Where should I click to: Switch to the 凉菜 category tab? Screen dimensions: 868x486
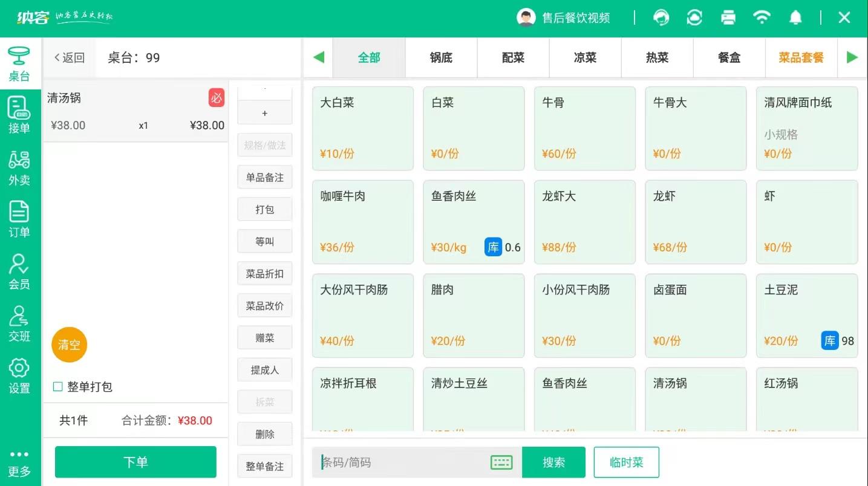pos(584,57)
